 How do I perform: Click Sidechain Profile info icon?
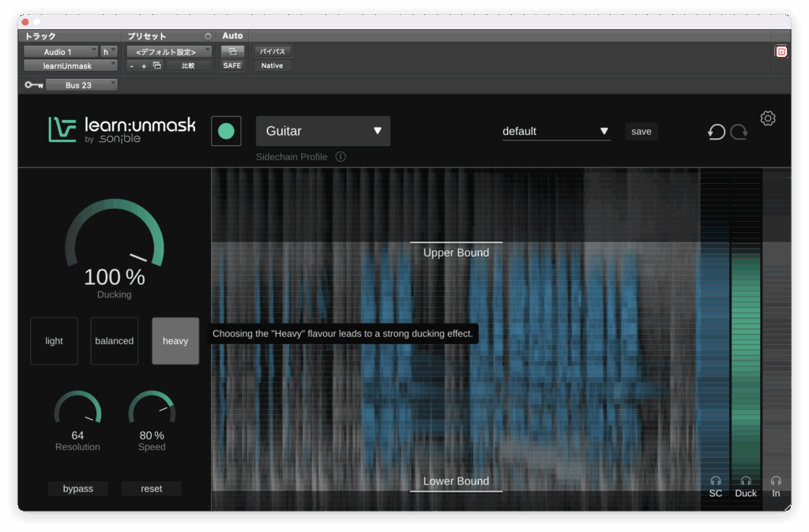click(341, 157)
